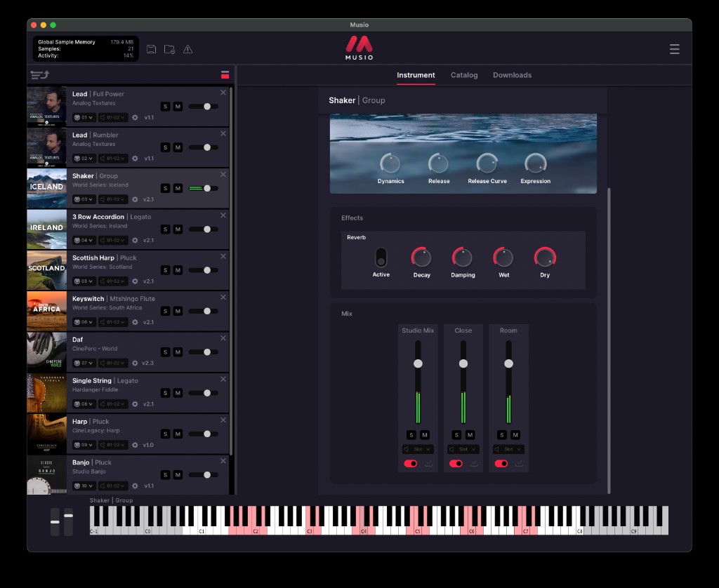The image size is (719, 588).
Task: Open audio output dropdown for Lead Rumbler
Action: [x=113, y=158]
